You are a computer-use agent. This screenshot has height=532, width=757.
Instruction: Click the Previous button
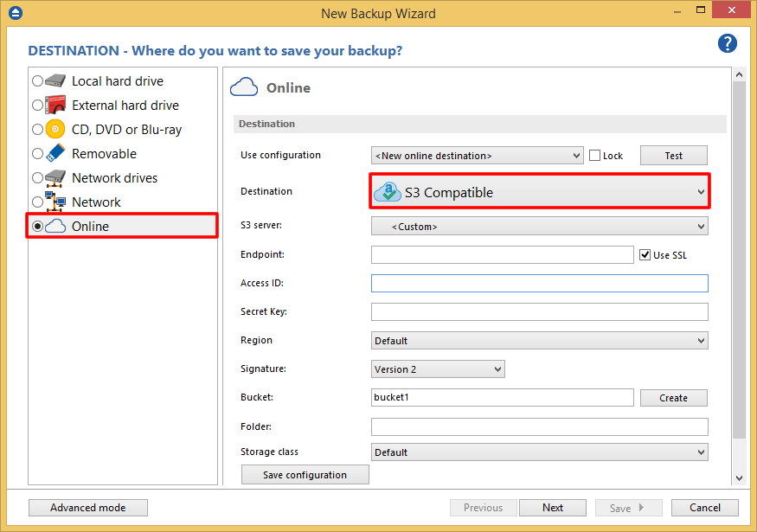click(x=484, y=508)
